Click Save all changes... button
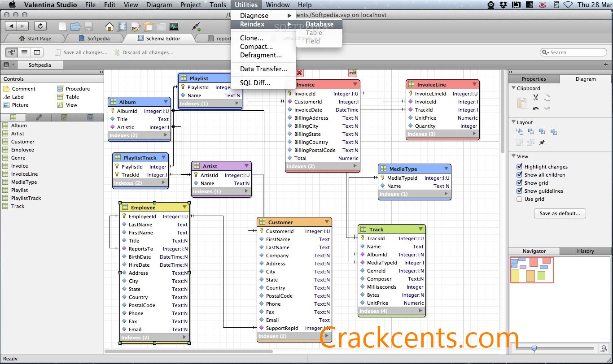 pos(81,52)
